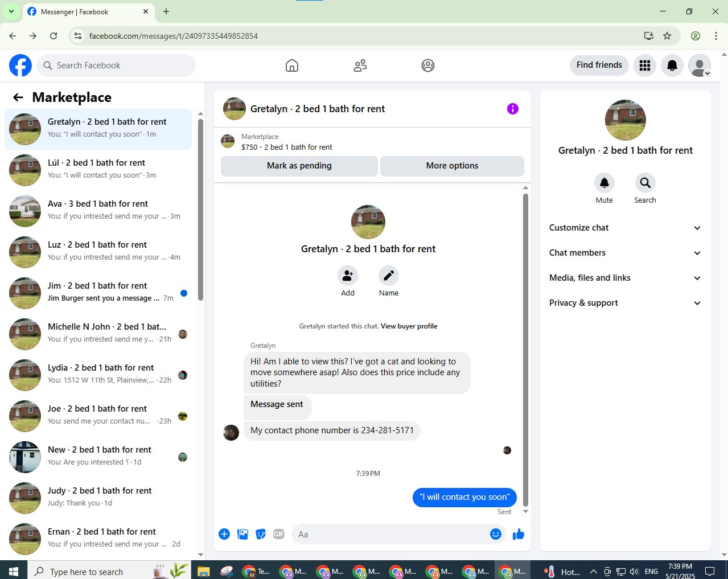Image resolution: width=728 pixels, height=579 pixels.
Task: Open Ava 3 bed 1 bath conversation
Action: point(98,211)
